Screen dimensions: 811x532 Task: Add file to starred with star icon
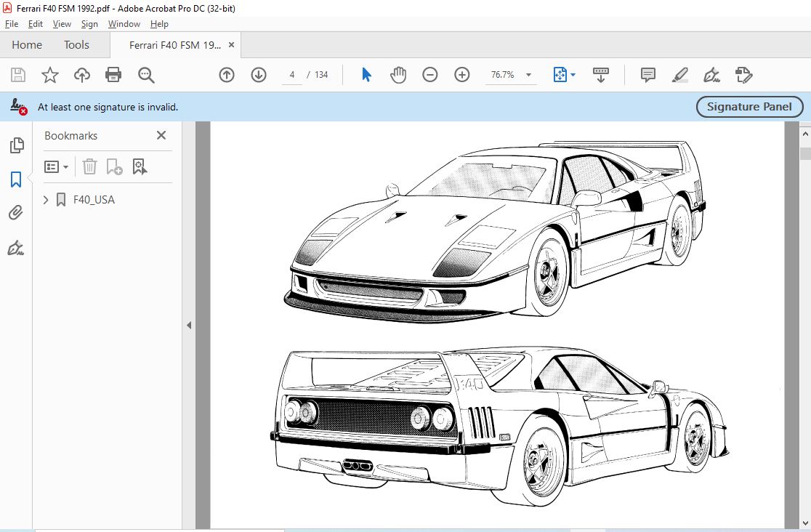(x=49, y=75)
